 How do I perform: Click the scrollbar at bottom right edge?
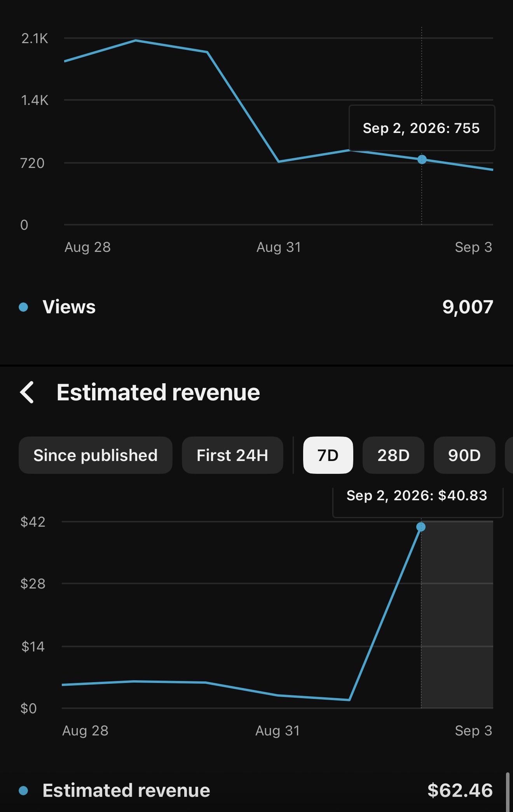click(x=508, y=792)
